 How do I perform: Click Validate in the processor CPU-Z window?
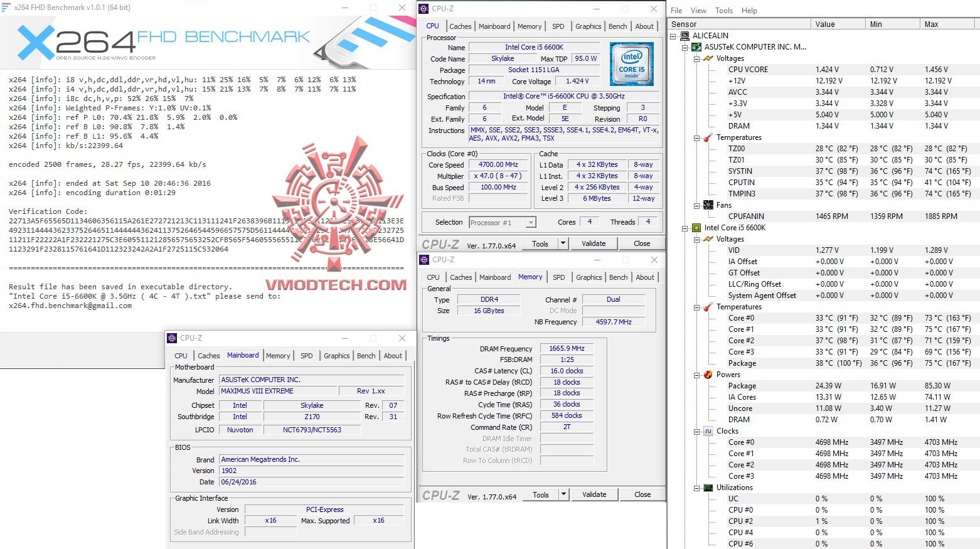point(594,243)
